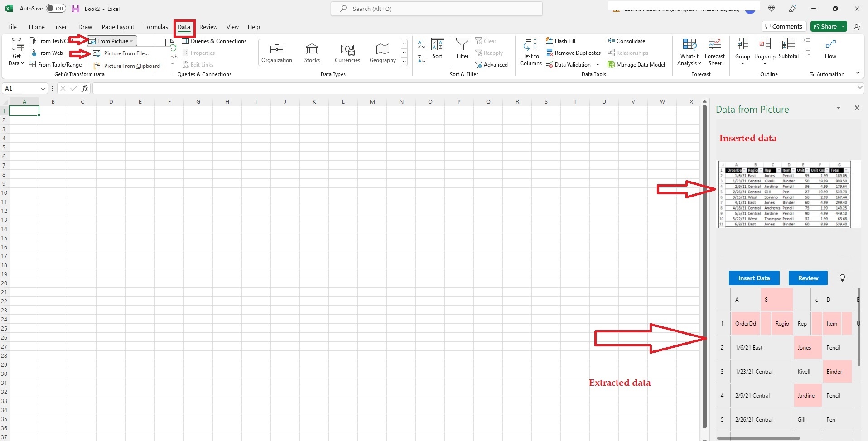Click inside the Search Alt+Q box
The image size is (868, 441).
pyautogui.click(x=436, y=8)
